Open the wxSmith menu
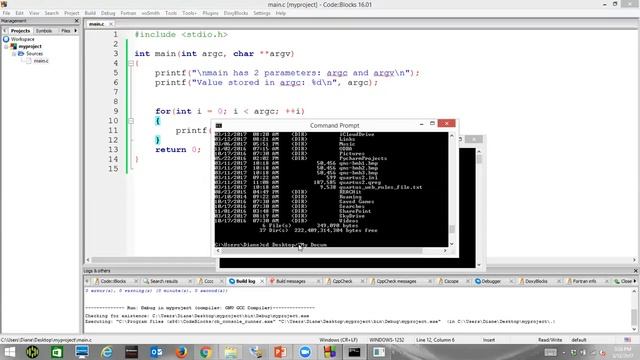The height and width of the screenshot is (360, 640). pyautogui.click(x=150, y=13)
